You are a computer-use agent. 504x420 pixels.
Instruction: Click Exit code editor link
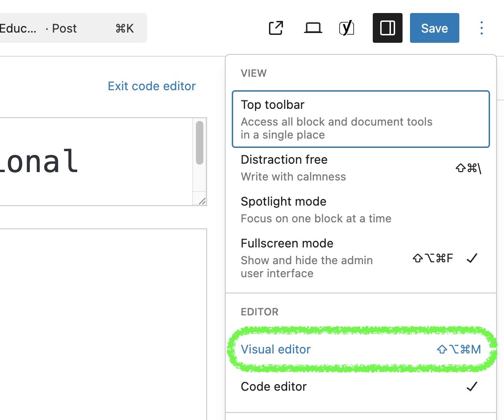coord(152,86)
